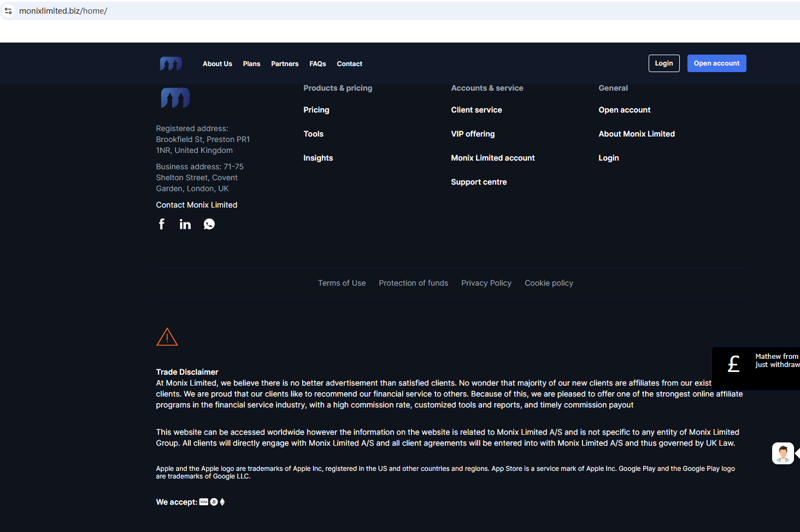
Task: Click the 'Business address: 71-75' text
Action: pos(199,167)
